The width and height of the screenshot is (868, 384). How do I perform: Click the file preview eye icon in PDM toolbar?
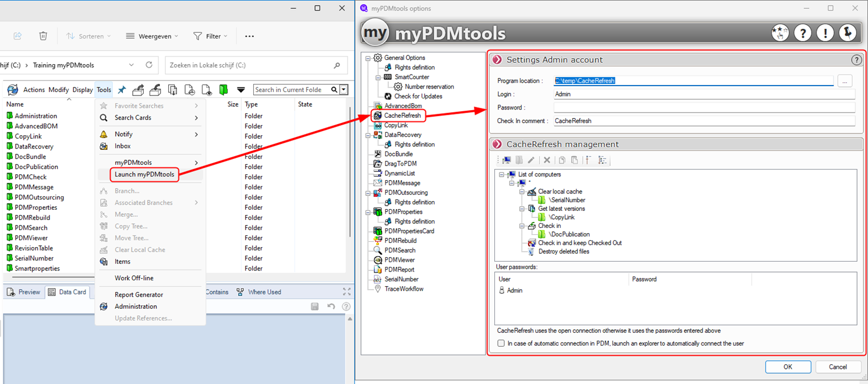pyautogui.click(x=207, y=90)
